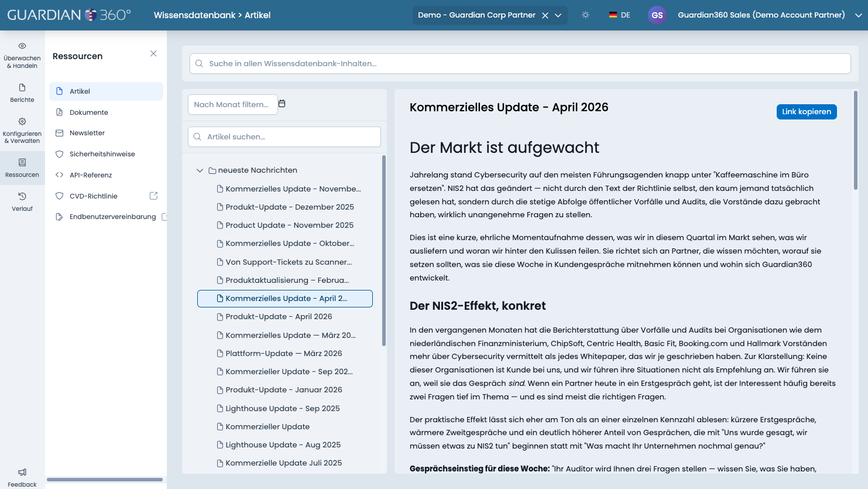
Task: Clear the Demo - Guardian Corp Partner selection
Action: point(545,15)
